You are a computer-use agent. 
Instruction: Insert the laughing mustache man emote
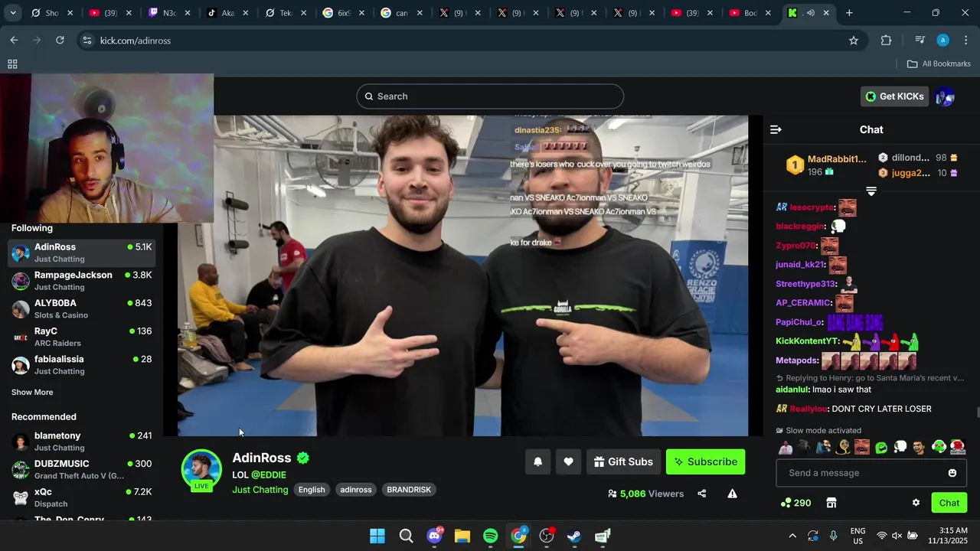[x=862, y=447]
